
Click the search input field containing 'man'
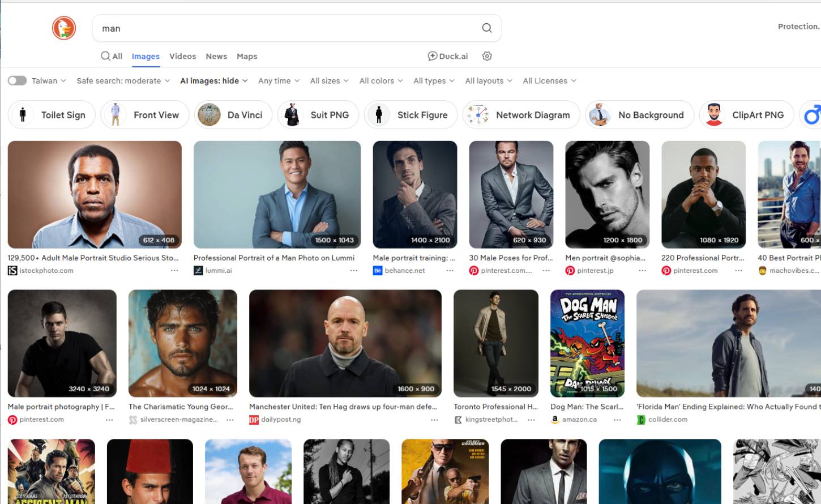(283, 28)
